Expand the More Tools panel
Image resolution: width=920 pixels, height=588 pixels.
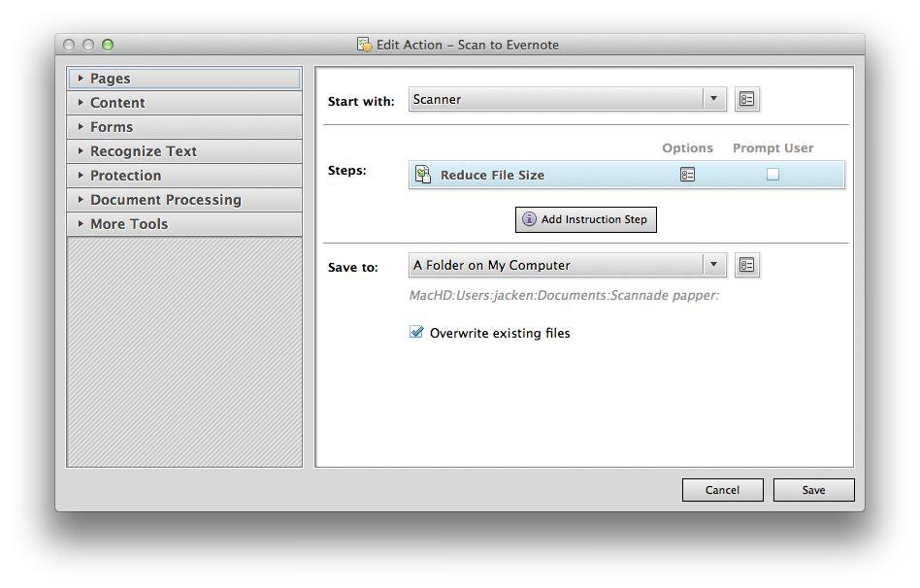coord(184,224)
